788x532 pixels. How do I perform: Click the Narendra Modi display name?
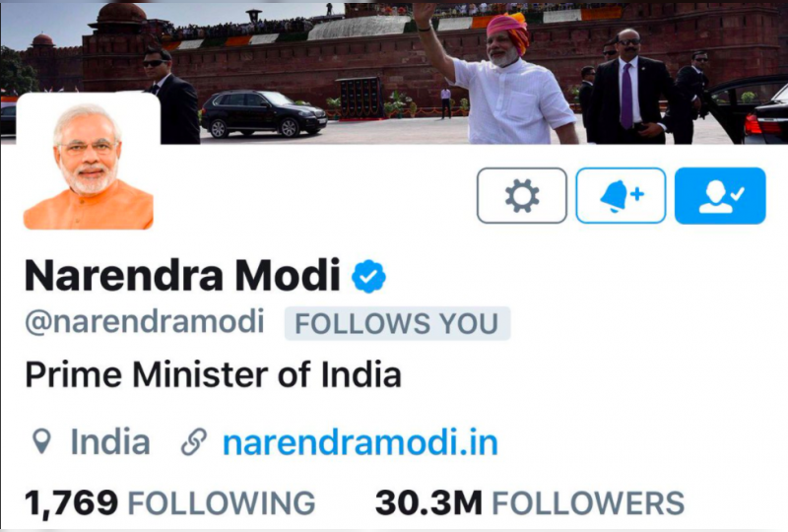click(182, 275)
